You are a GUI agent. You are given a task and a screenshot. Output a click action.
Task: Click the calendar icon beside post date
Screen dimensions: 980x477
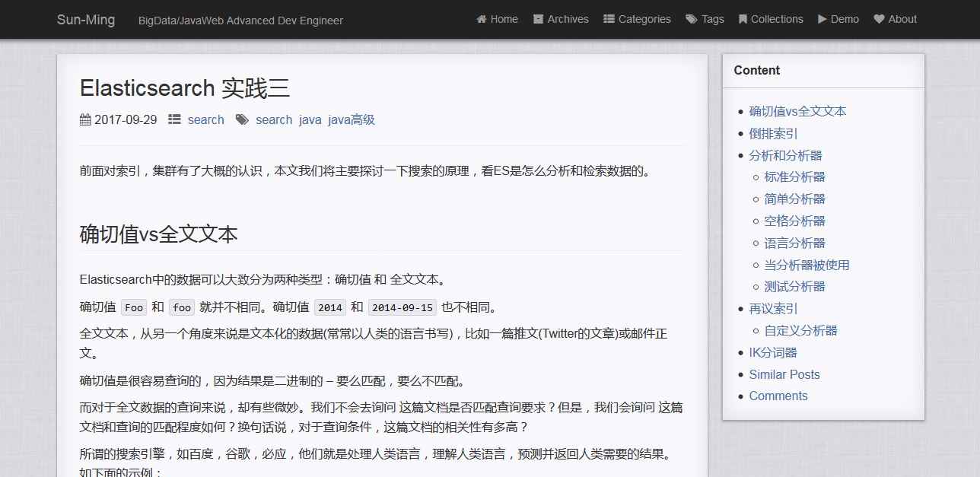(84, 119)
